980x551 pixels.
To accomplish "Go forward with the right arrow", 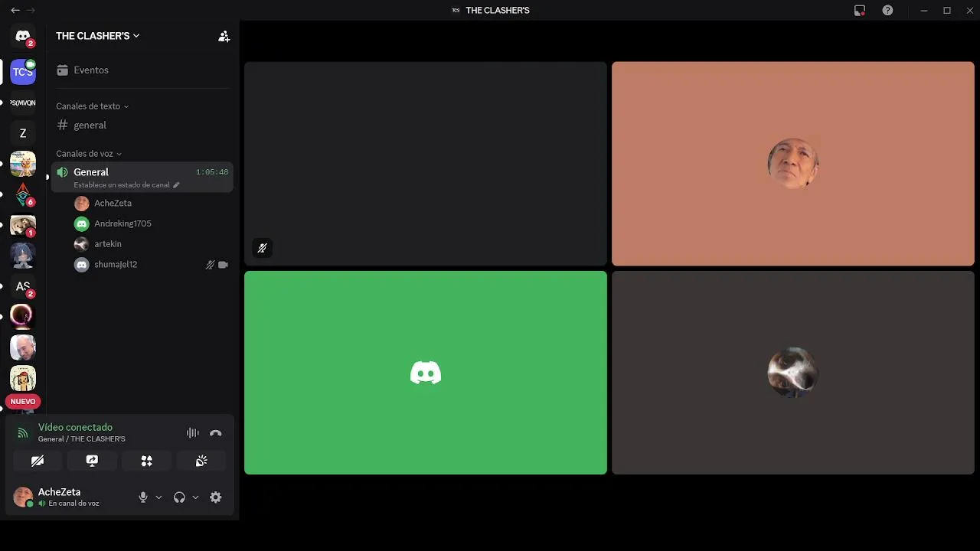I will coord(31,10).
